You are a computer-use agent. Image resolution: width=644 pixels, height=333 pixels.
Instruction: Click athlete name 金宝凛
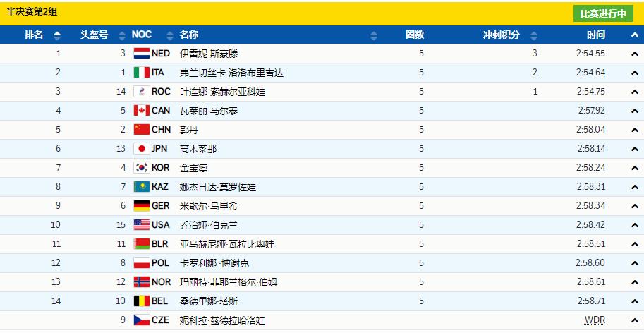(x=193, y=168)
